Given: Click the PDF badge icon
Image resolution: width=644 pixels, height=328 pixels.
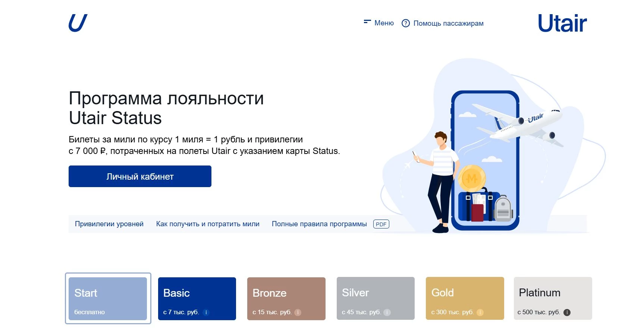Looking at the screenshot, I should 381,224.
